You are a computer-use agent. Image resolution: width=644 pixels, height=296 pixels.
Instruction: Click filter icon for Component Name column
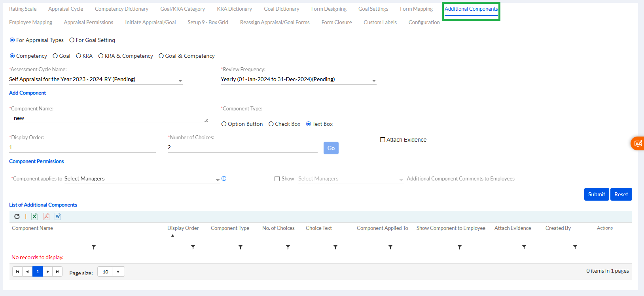click(94, 247)
